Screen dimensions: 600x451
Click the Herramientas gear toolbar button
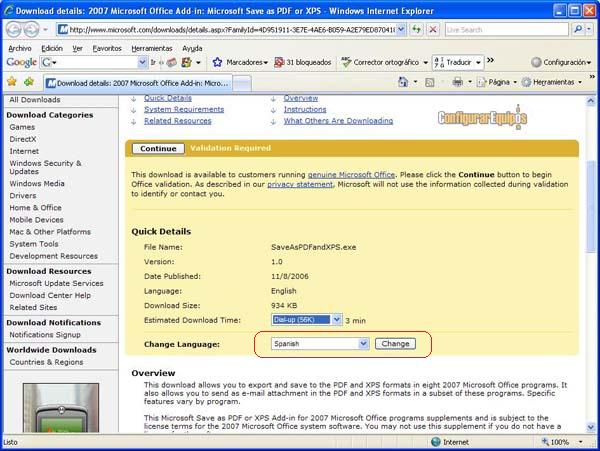(552, 82)
